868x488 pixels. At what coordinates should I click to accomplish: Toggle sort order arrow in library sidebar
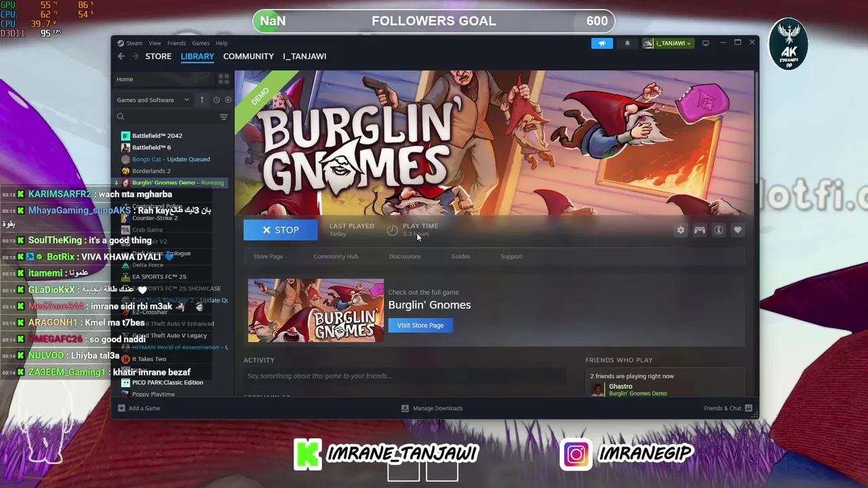(201, 100)
